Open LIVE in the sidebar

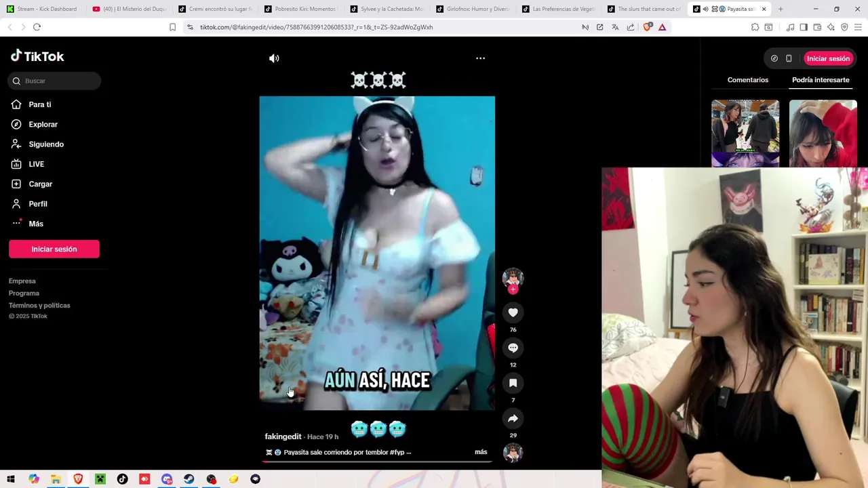pyautogui.click(x=28, y=164)
